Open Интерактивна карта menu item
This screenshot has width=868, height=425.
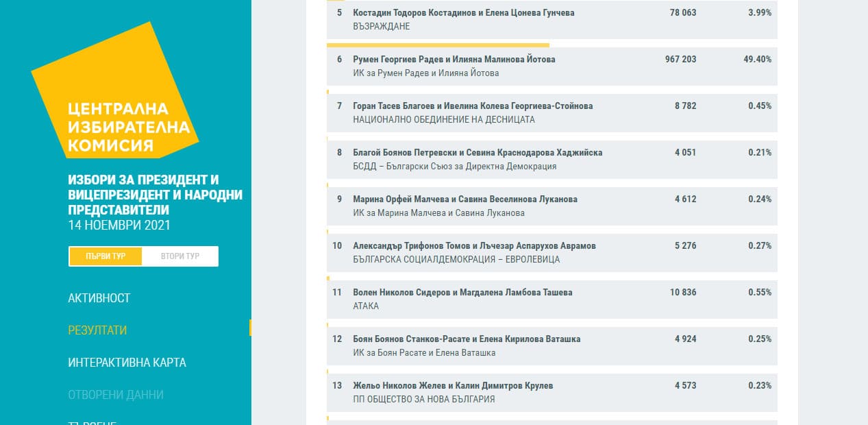click(x=127, y=363)
